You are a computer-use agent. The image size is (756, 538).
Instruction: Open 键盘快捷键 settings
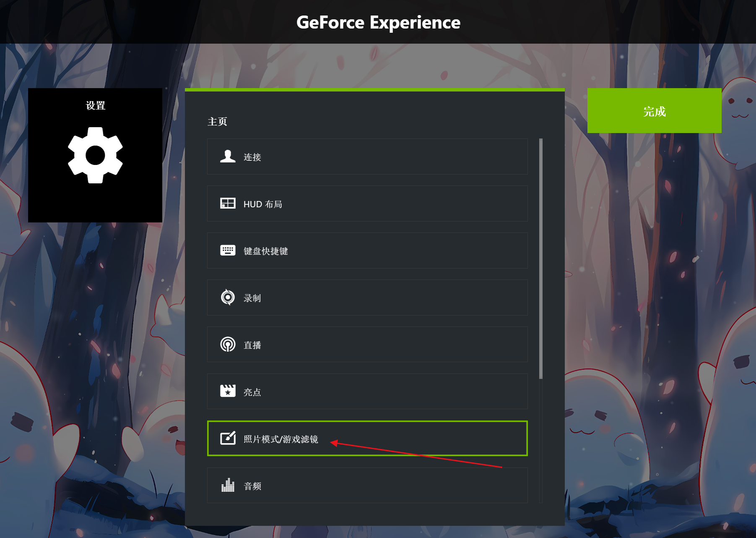(367, 251)
